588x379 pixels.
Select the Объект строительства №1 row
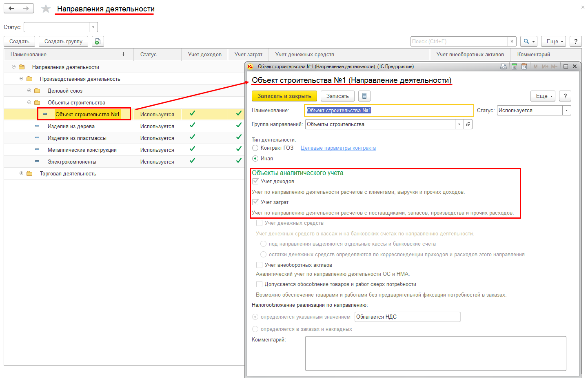point(124,114)
